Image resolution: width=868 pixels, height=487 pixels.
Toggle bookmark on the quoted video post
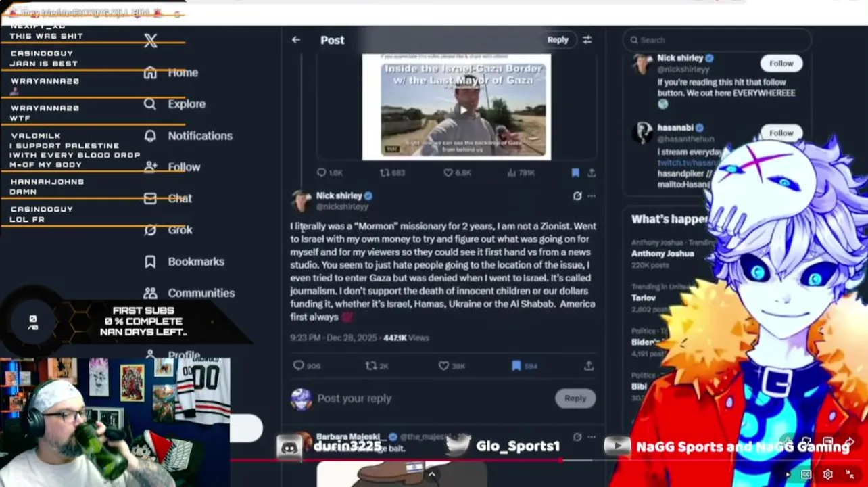[x=575, y=173]
